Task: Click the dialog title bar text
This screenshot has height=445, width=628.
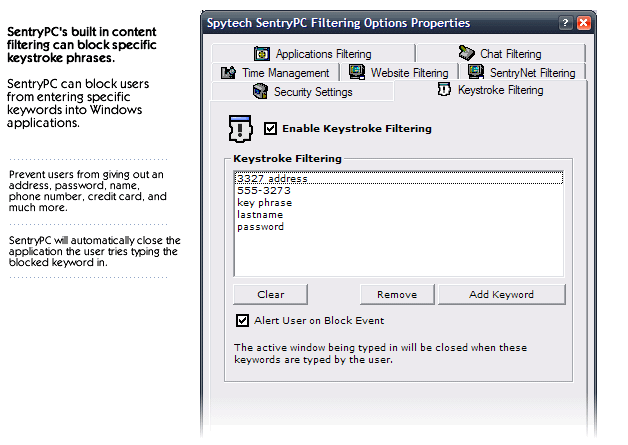Action: 338,23
